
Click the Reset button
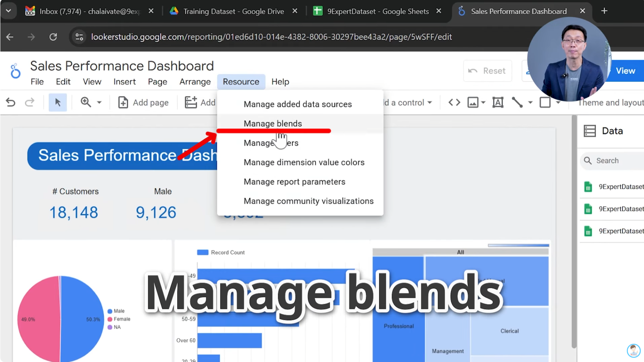click(x=487, y=71)
